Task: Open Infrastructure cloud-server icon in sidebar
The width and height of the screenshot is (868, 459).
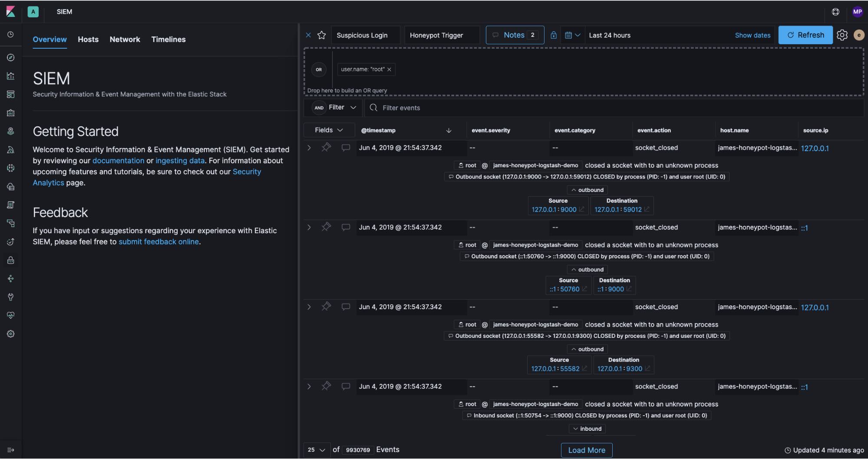Action: coord(11,187)
